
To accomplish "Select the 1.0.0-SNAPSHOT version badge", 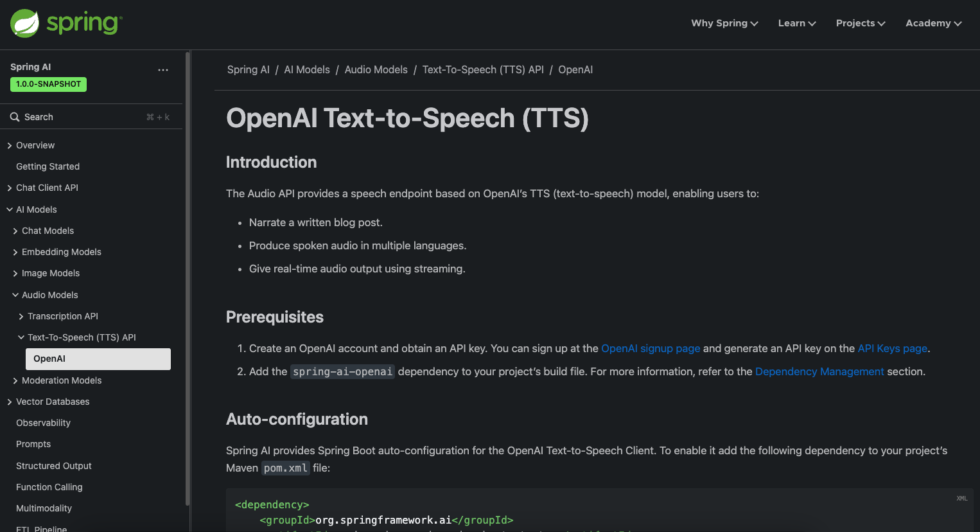I will 48,84.
